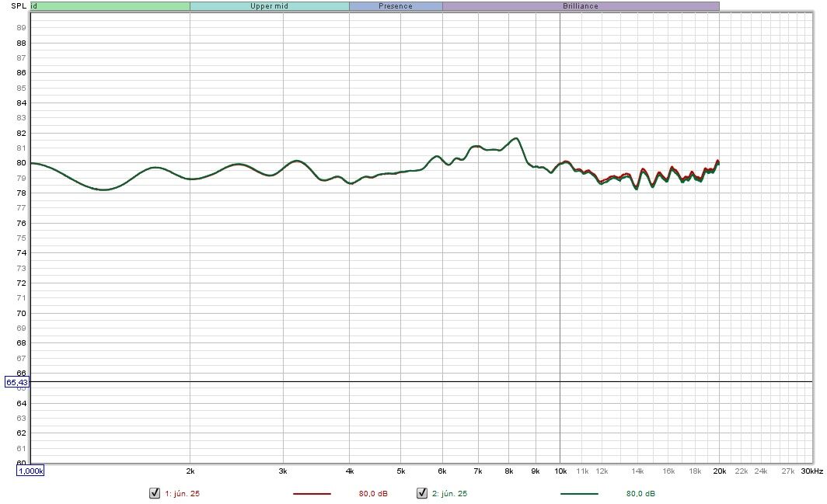
Task: Click the 30kHz frequency axis label
Action: pos(811,471)
